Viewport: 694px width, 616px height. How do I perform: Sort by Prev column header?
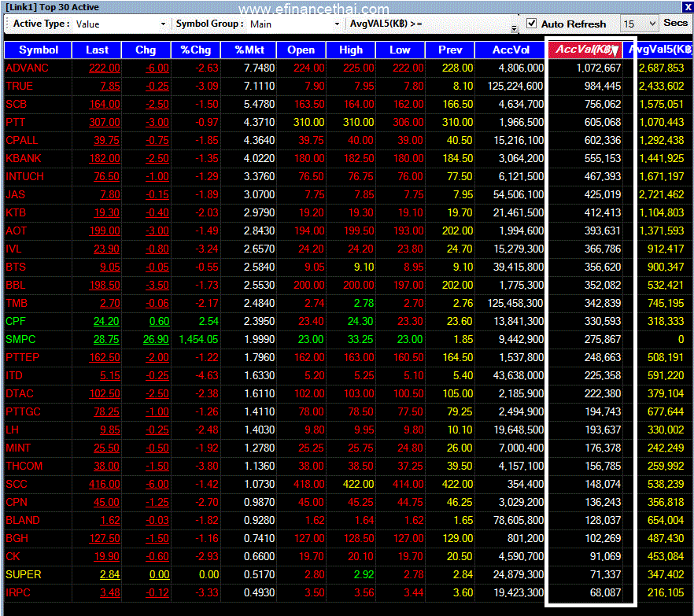pyautogui.click(x=450, y=50)
